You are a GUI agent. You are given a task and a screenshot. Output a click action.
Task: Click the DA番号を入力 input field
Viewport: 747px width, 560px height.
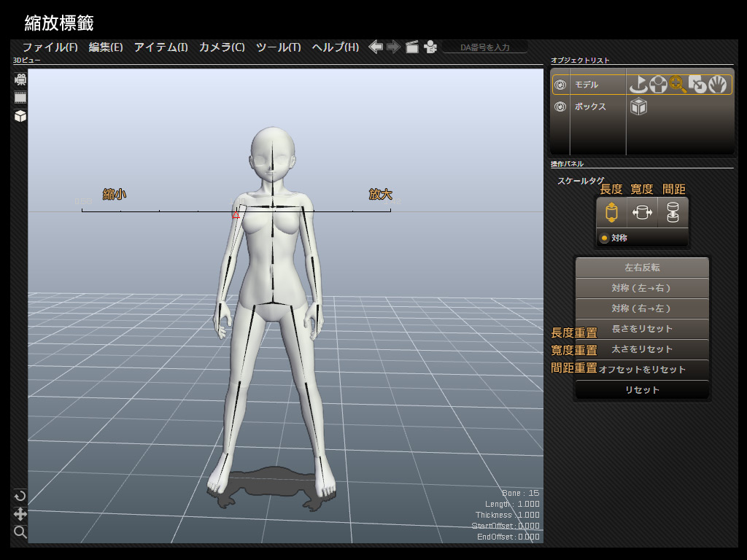[485, 47]
